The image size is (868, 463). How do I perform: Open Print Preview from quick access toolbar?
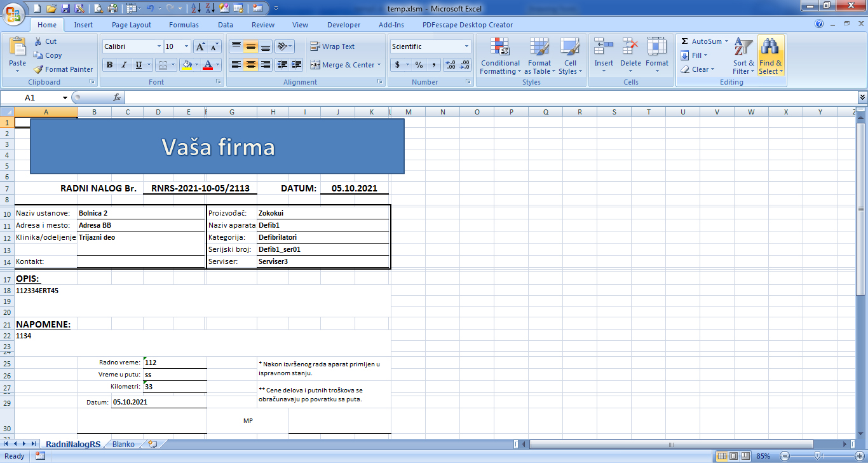coord(98,8)
